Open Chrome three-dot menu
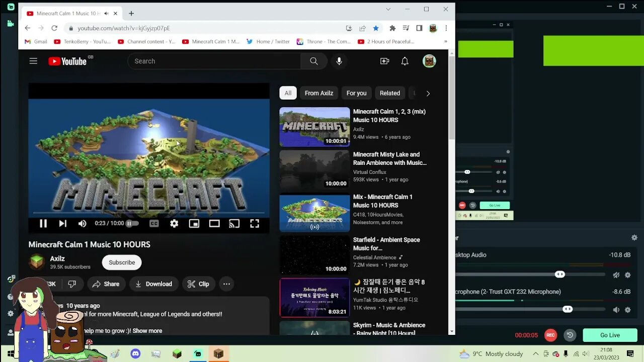644x362 pixels. coord(446,28)
